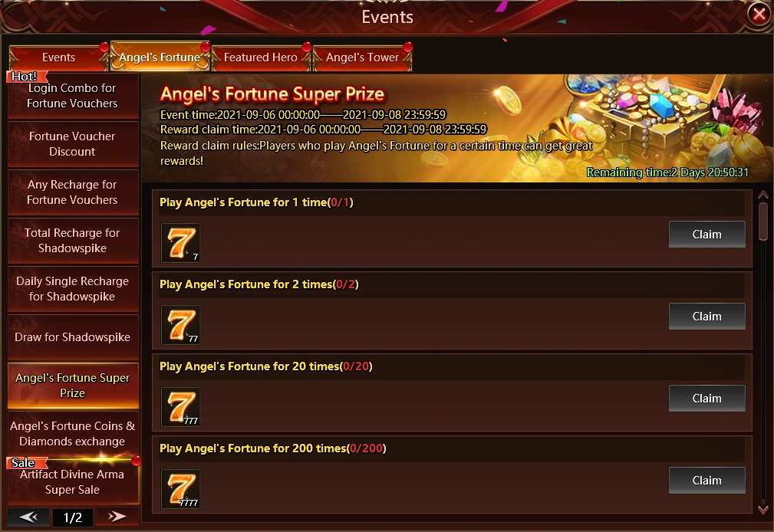
Task: Claim reward for playing 1 time
Action: (706, 235)
